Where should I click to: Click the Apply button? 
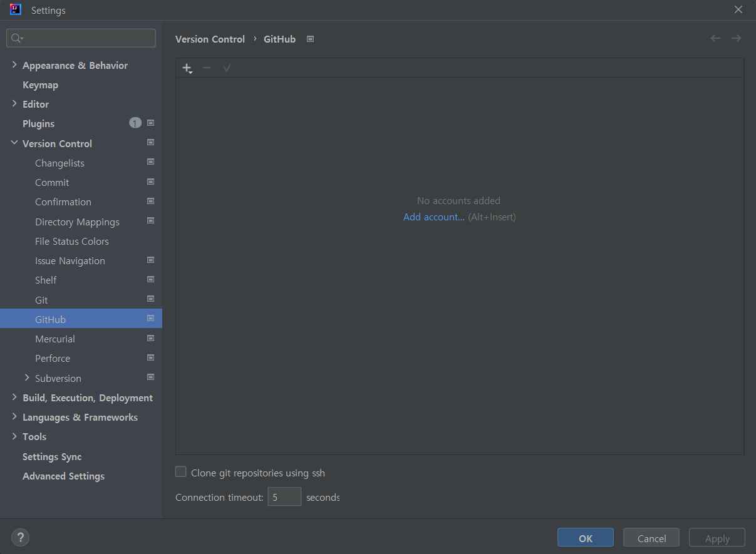click(717, 538)
